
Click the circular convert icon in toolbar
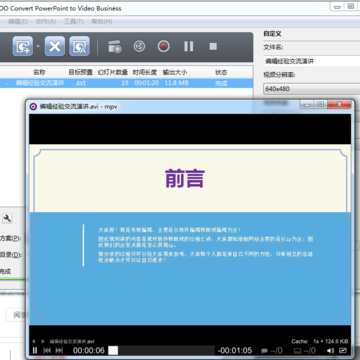click(139, 46)
